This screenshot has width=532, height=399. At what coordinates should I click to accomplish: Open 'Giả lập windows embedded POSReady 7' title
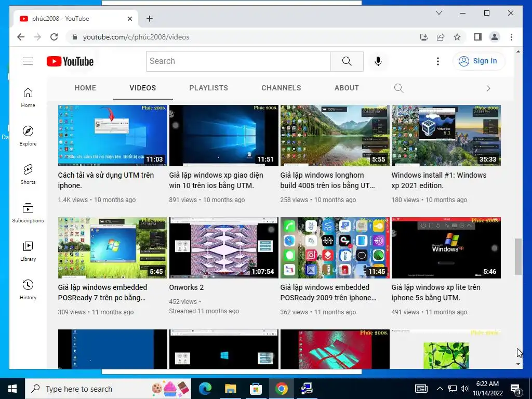[102, 292]
